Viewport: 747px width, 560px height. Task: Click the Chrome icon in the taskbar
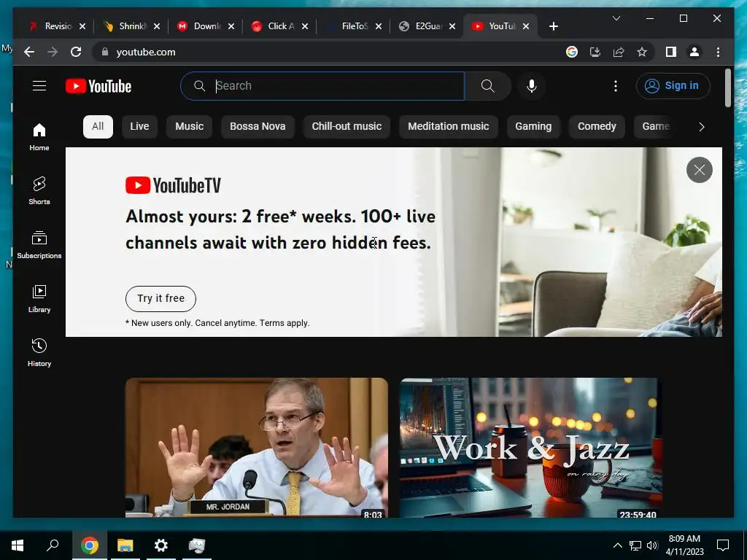[x=89, y=545]
